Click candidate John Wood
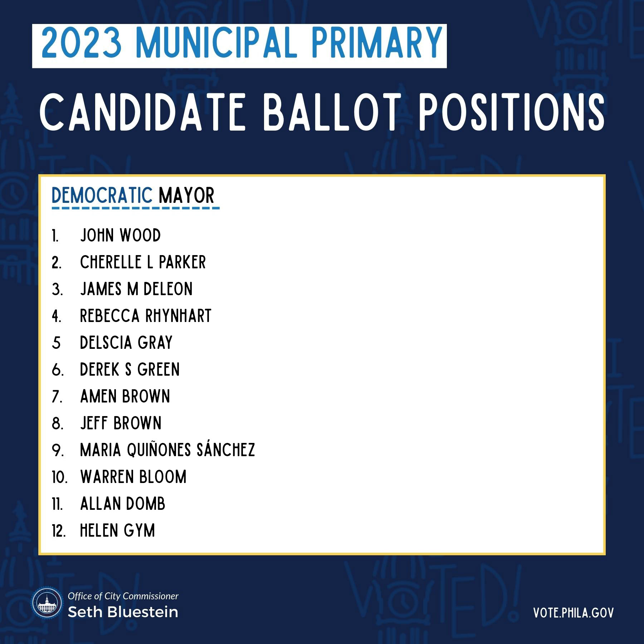Screen dimensions: 644x644 coord(120,235)
